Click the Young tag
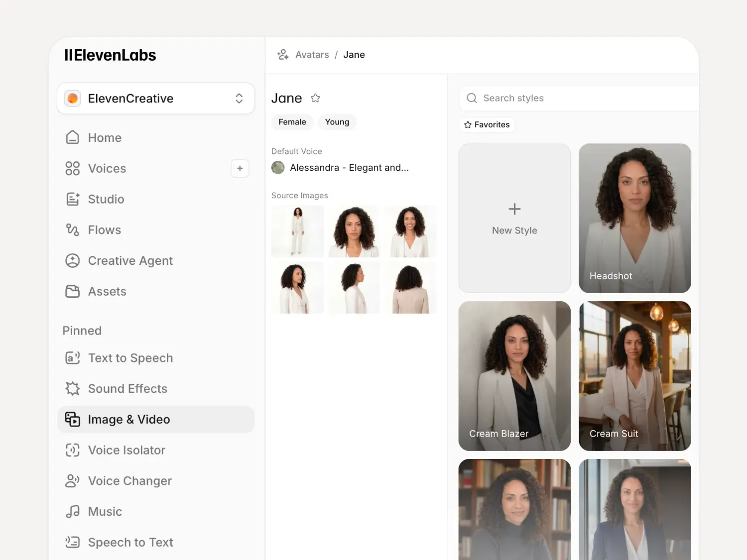The image size is (747, 560). pos(337,122)
